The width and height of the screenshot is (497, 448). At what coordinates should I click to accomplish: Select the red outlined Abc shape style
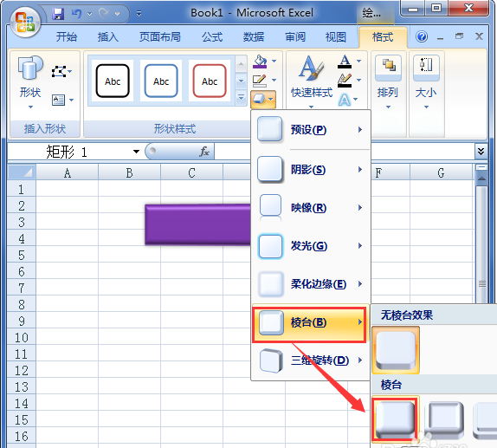coord(210,81)
